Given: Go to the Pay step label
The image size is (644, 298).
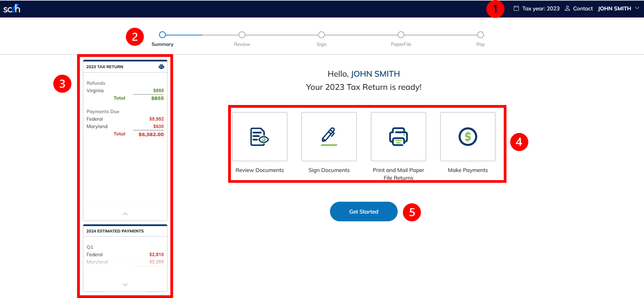Looking at the screenshot, I should (x=480, y=44).
